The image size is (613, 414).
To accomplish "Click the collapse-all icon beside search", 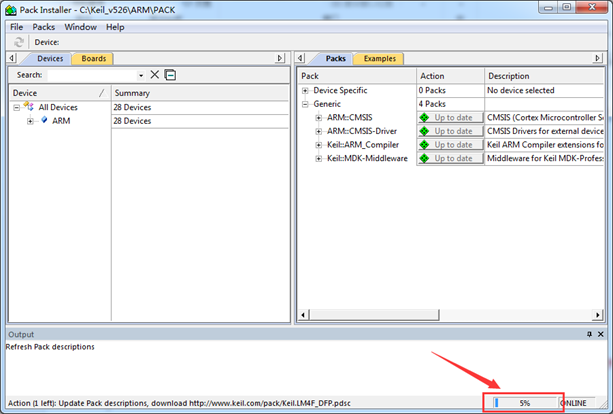I will pos(170,75).
